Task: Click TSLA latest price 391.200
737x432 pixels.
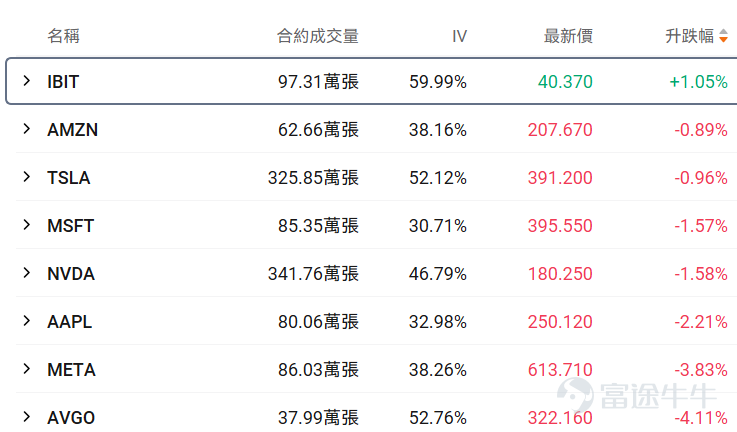Action: pos(560,178)
